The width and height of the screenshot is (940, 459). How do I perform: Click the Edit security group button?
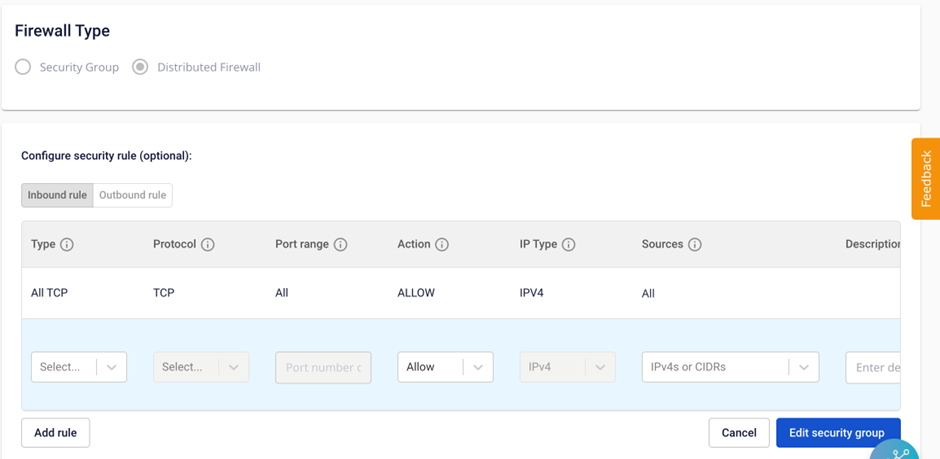pos(837,432)
